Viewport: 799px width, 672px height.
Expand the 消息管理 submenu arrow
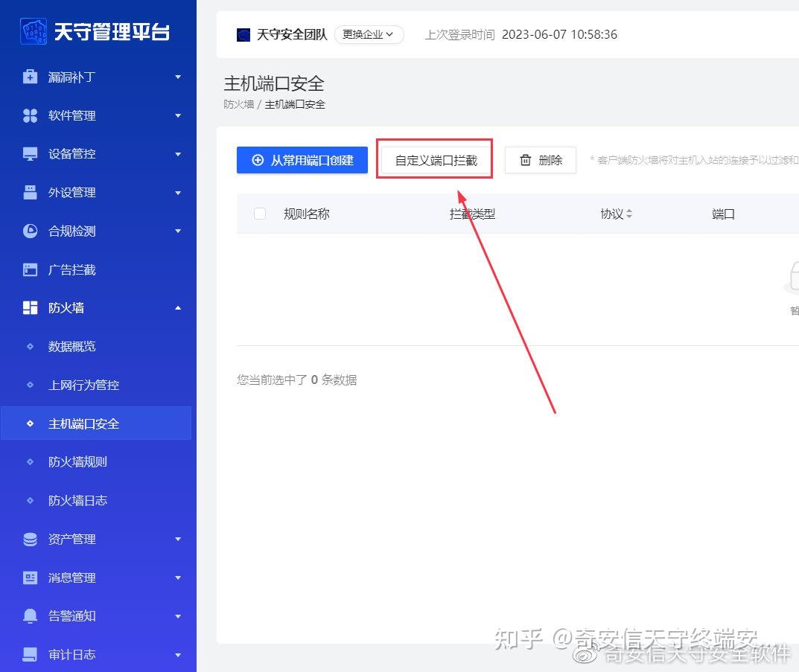[x=178, y=577]
